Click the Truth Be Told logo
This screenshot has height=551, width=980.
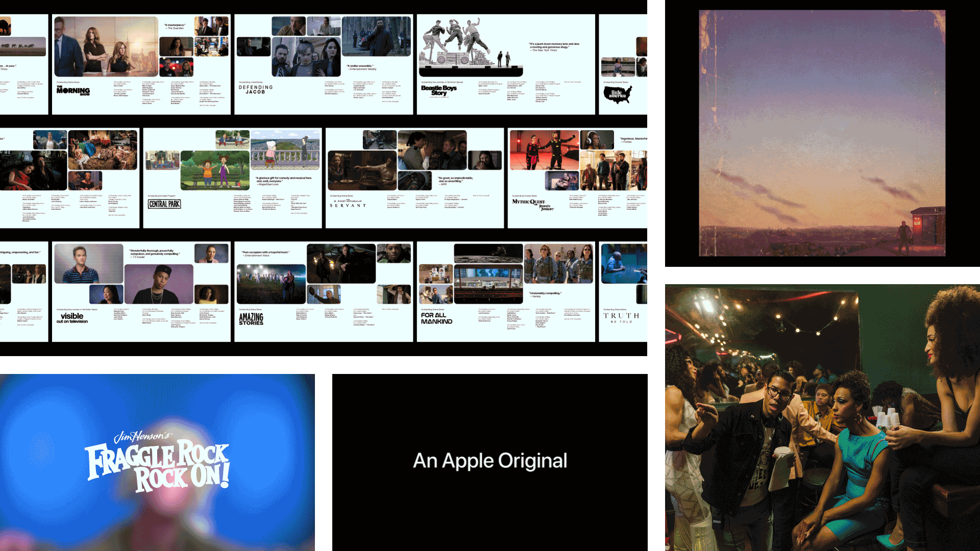point(621,318)
